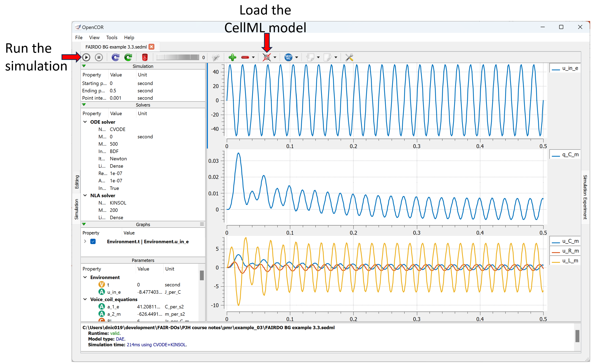Collapse the ODE solver tree section

tap(85, 122)
